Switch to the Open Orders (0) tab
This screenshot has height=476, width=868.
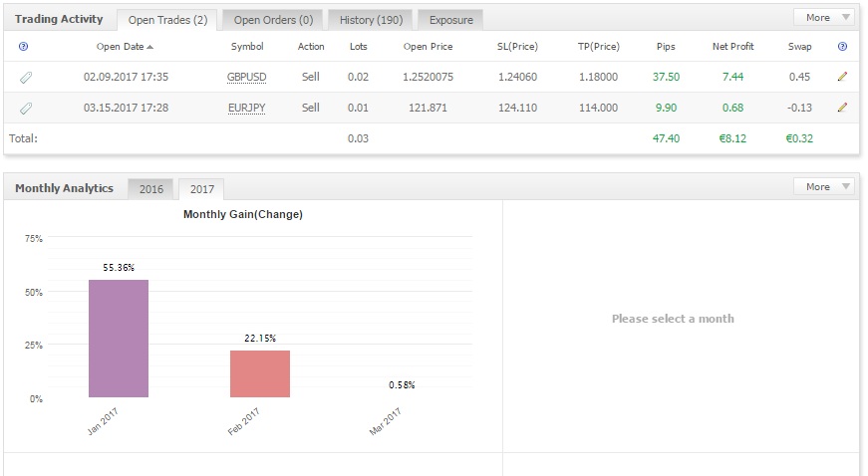point(272,20)
